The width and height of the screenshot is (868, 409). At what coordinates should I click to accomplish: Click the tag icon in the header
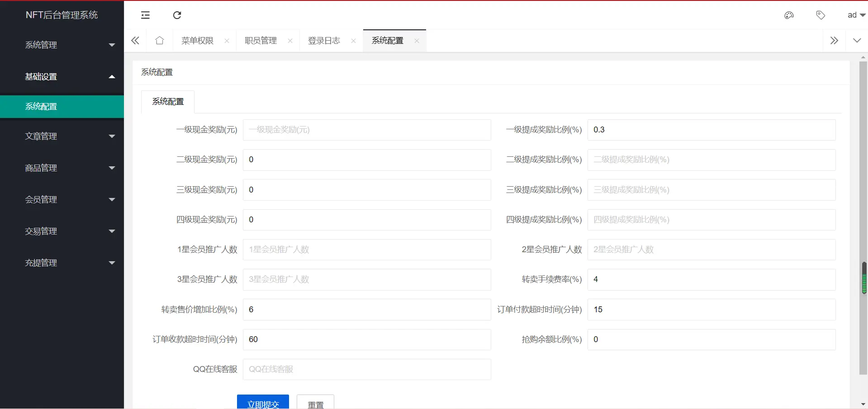[x=821, y=15]
